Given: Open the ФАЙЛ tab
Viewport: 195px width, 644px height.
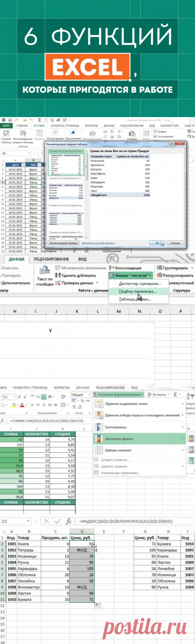Looking at the screenshot, I should point(6,126).
